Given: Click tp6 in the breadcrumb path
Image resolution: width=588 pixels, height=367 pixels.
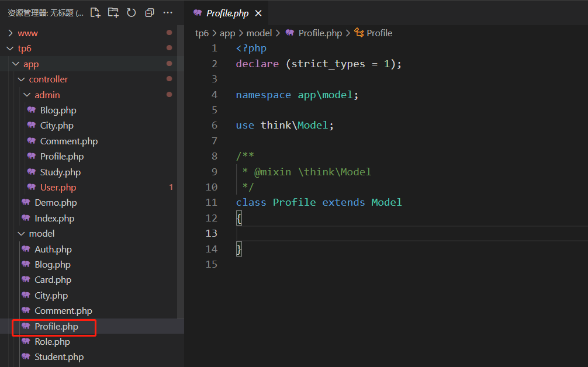Looking at the screenshot, I should (202, 33).
